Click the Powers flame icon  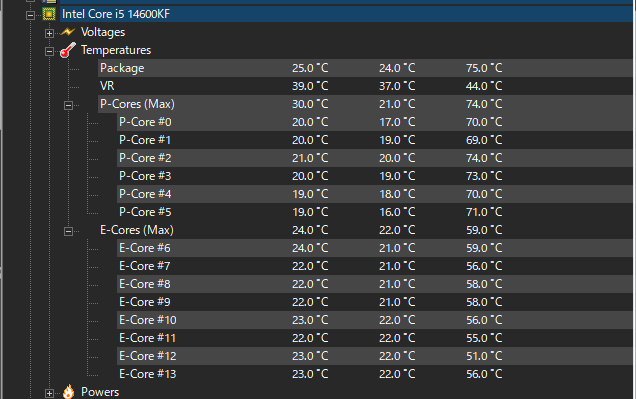(x=69, y=392)
